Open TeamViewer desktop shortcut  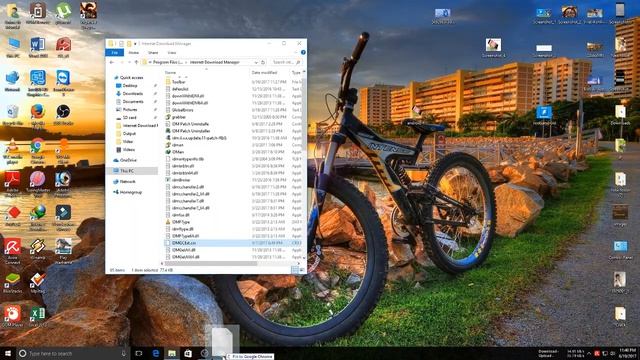[x=63, y=82]
